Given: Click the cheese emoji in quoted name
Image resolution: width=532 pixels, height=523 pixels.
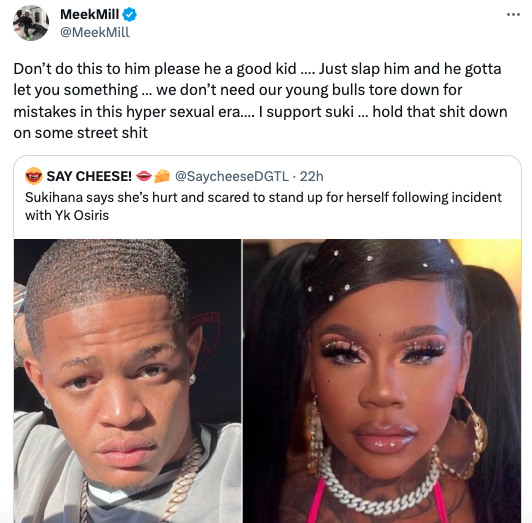Looking at the screenshot, I should [162, 176].
